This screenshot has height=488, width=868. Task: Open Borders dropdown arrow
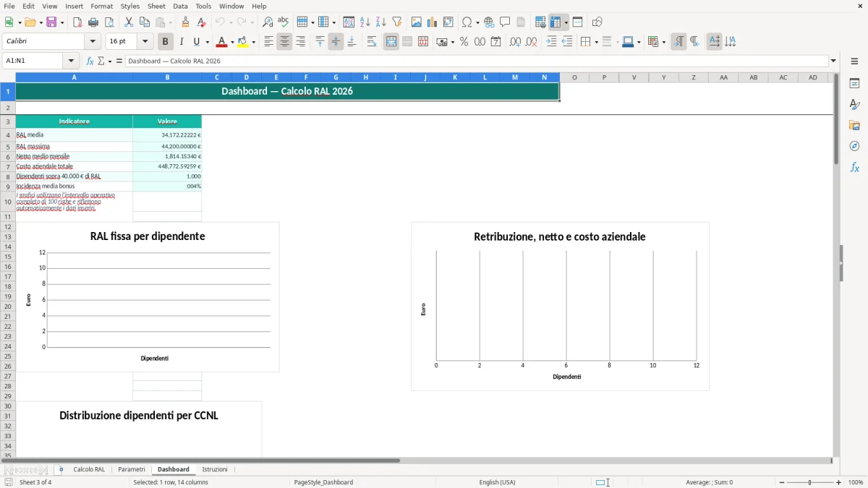pyautogui.click(x=595, y=43)
